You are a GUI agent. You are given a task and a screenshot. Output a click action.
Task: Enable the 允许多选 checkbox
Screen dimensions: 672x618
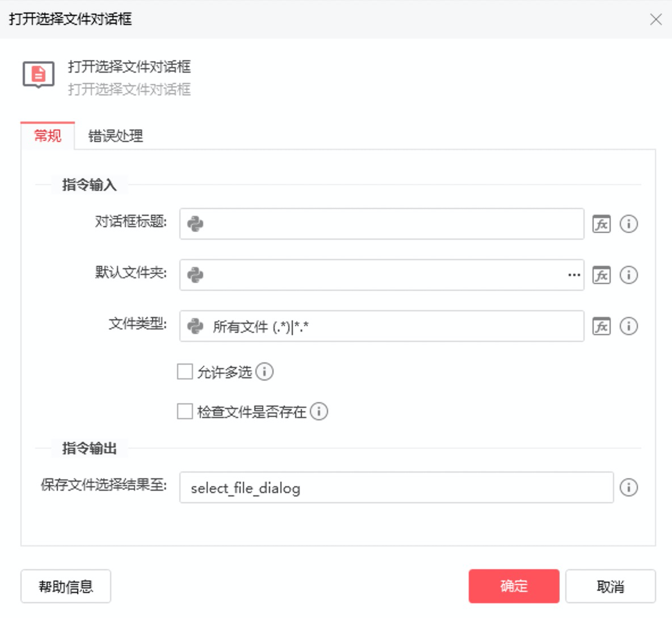tap(184, 371)
